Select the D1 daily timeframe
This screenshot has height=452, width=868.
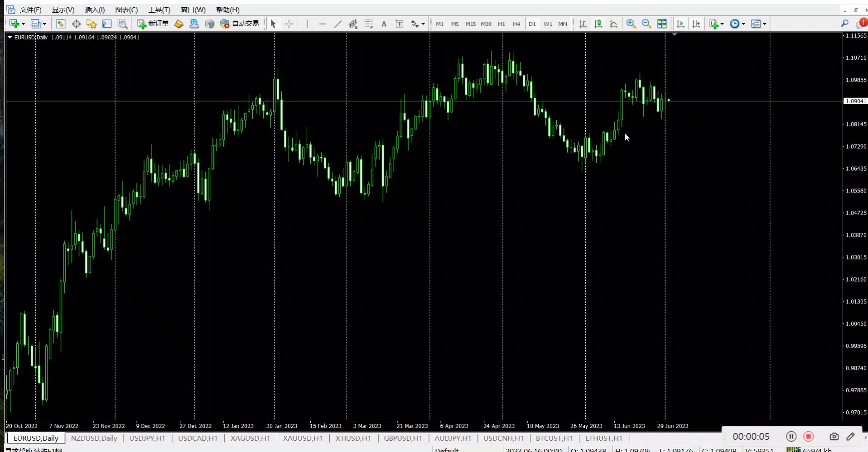(532, 24)
